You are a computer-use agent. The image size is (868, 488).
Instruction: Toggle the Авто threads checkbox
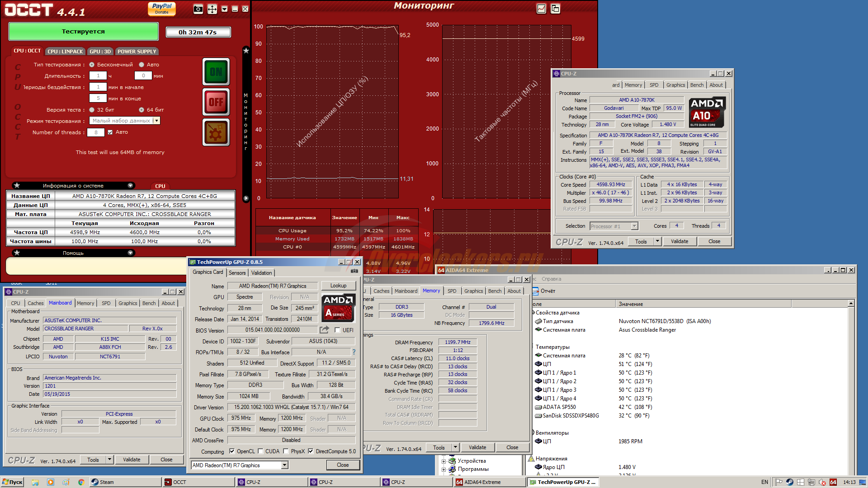[110, 132]
